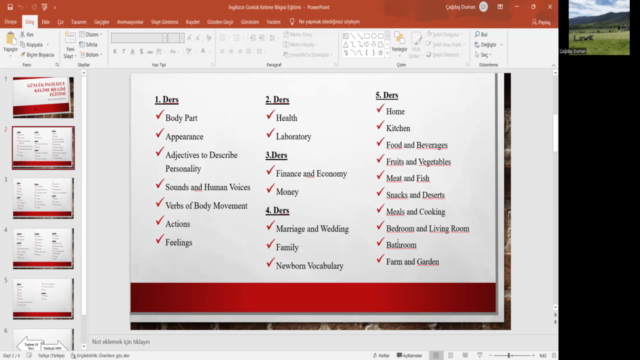Center text in paragraph group
The image size is (640, 360).
click(231, 51)
